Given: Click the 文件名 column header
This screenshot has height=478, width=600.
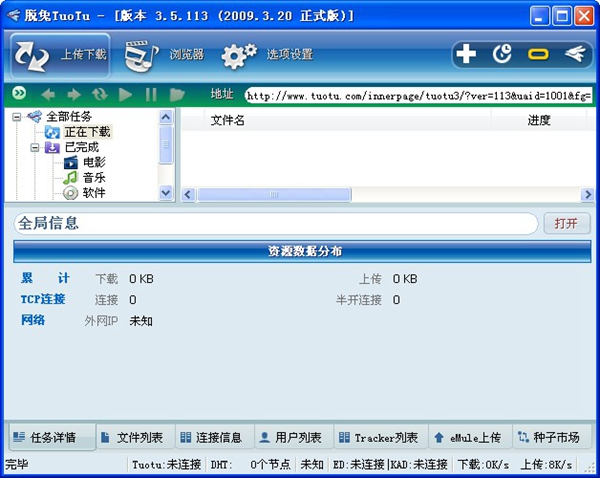Looking at the screenshot, I should click(228, 120).
